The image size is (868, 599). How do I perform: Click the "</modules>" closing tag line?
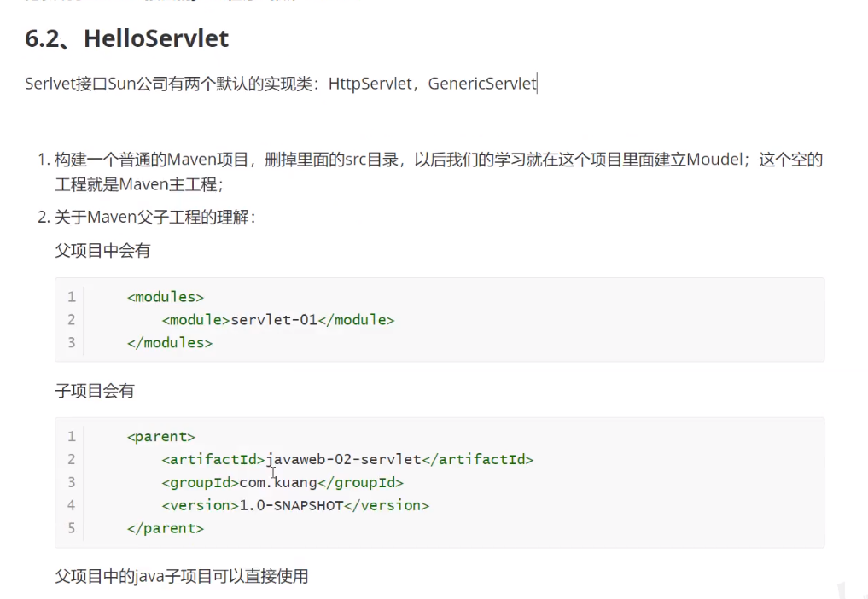click(169, 343)
